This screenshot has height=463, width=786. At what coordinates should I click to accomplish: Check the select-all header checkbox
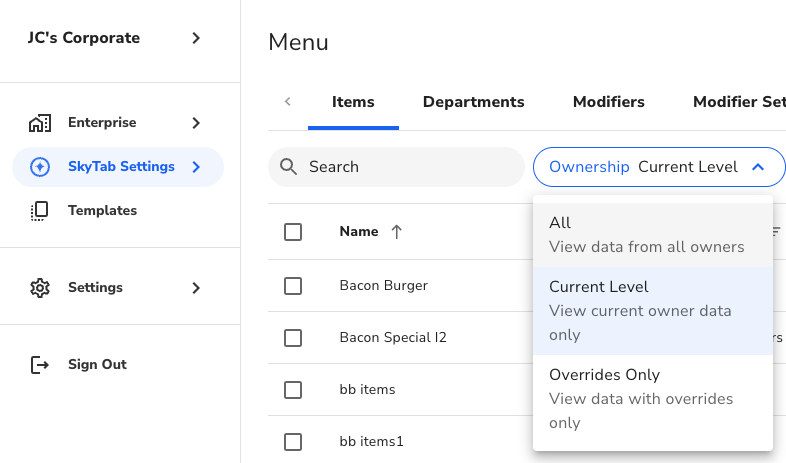(293, 232)
